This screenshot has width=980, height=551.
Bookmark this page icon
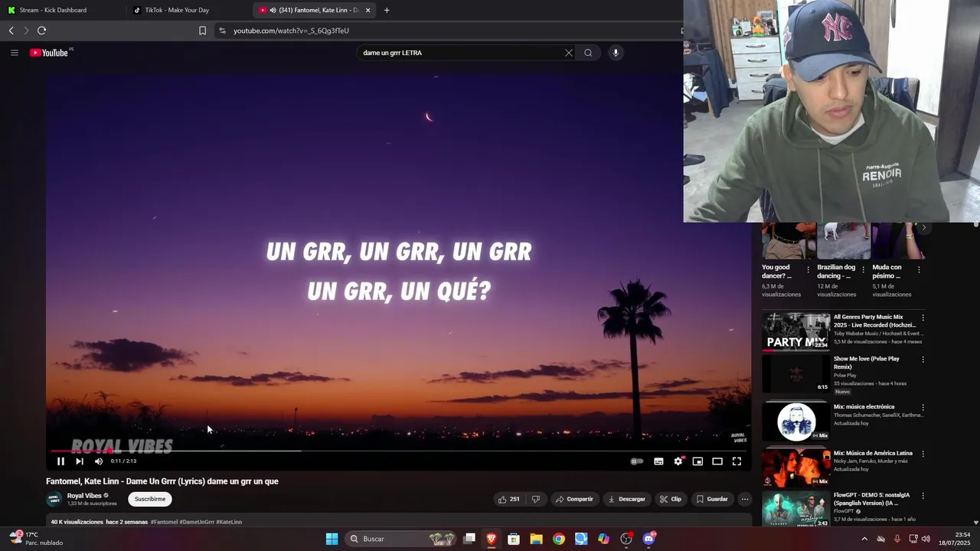[202, 31]
